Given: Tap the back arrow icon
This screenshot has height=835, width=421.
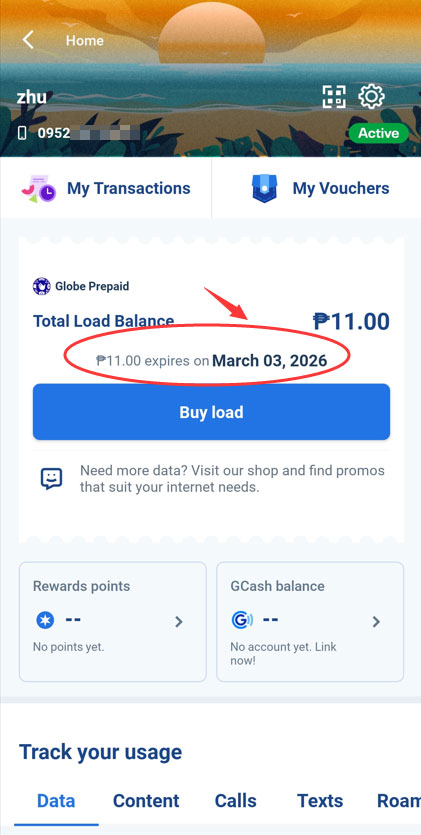Looking at the screenshot, I should point(28,40).
